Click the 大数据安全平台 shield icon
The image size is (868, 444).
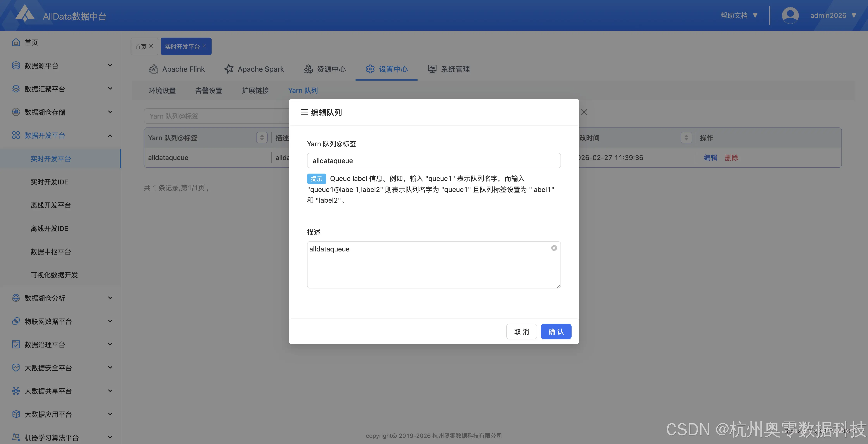coord(16,367)
